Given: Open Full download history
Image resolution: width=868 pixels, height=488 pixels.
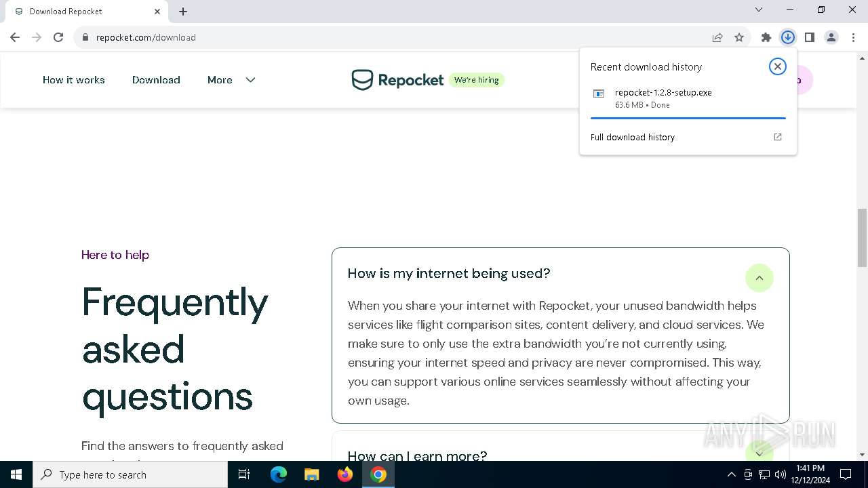Looking at the screenshot, I should (x=633, y=137).
